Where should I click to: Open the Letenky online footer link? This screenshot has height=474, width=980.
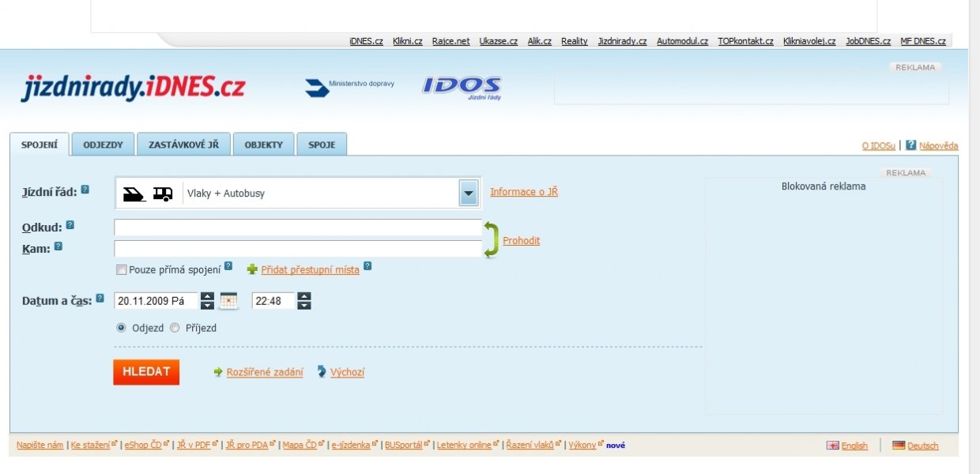coord(464,445)
